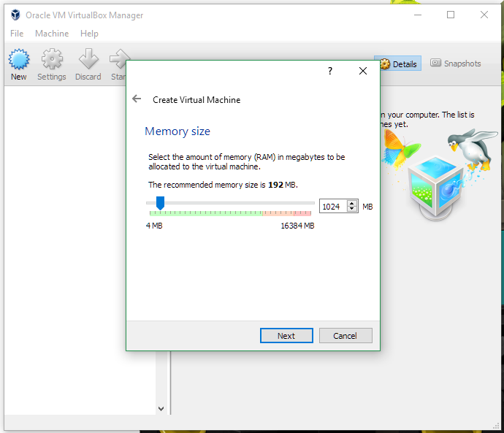Screen dimensions: 504x433
Task: Click the red zone of memory scale
Action: (302, 213)
